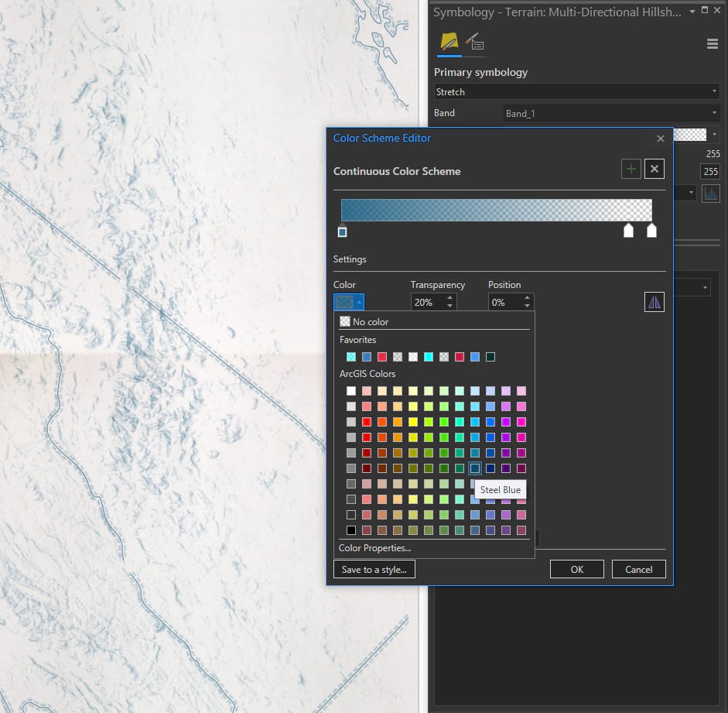Click the Transparency 20% input field
This screenshot has width=728, height=713.
[x=428, y=302]
